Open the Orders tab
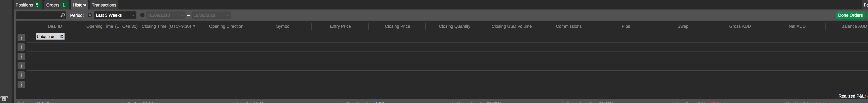Image resolution: width=868 pixels, height=103 pixels. [56, 5]
